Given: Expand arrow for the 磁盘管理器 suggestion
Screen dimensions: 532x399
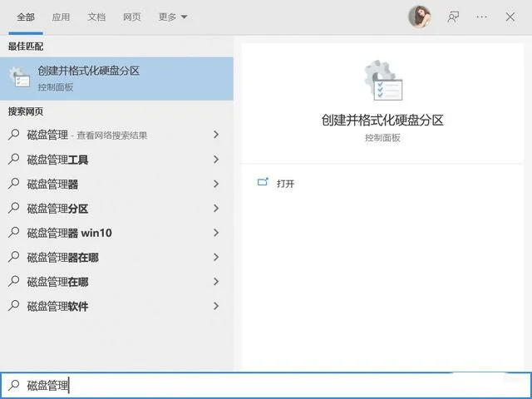Looking at the screenshot, I should 216,184.
